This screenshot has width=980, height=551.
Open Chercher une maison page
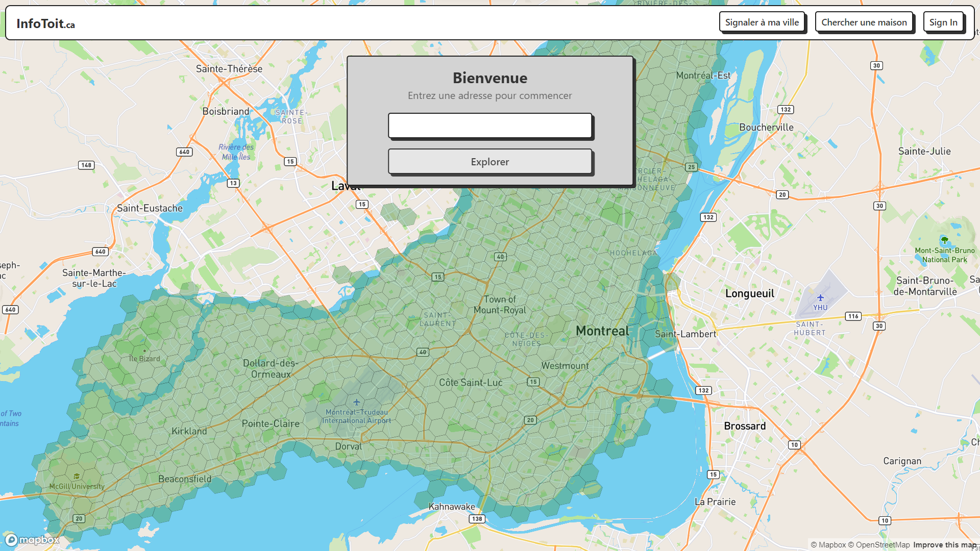click(x=864, y=22)
